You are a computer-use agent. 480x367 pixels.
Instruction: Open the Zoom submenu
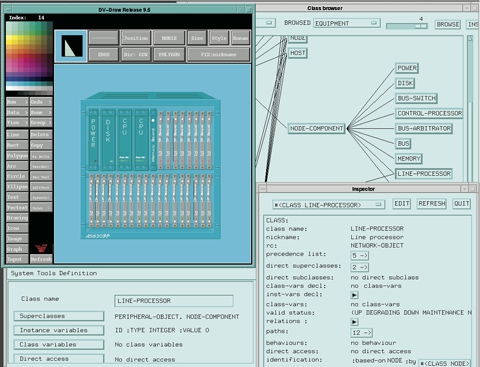[x=41, y=112]
